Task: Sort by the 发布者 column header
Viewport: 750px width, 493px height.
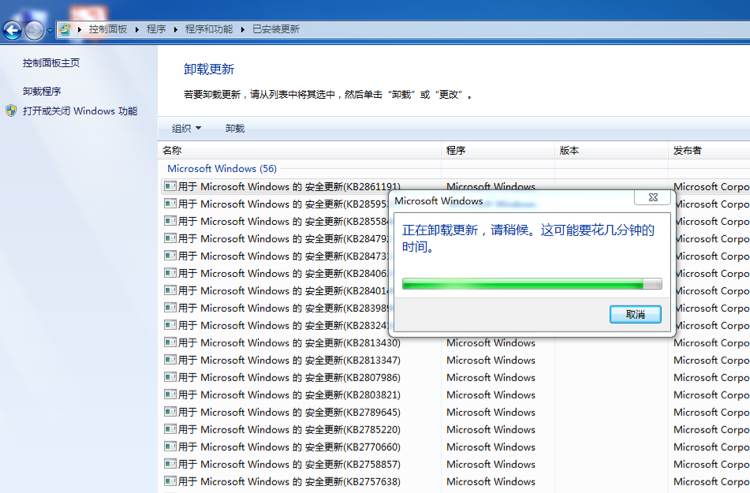Action: tap(709, 150)
